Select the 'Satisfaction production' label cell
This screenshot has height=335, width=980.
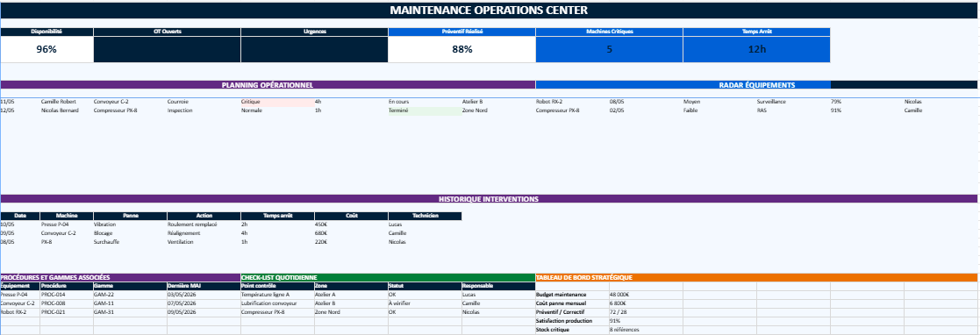point(573,321)
